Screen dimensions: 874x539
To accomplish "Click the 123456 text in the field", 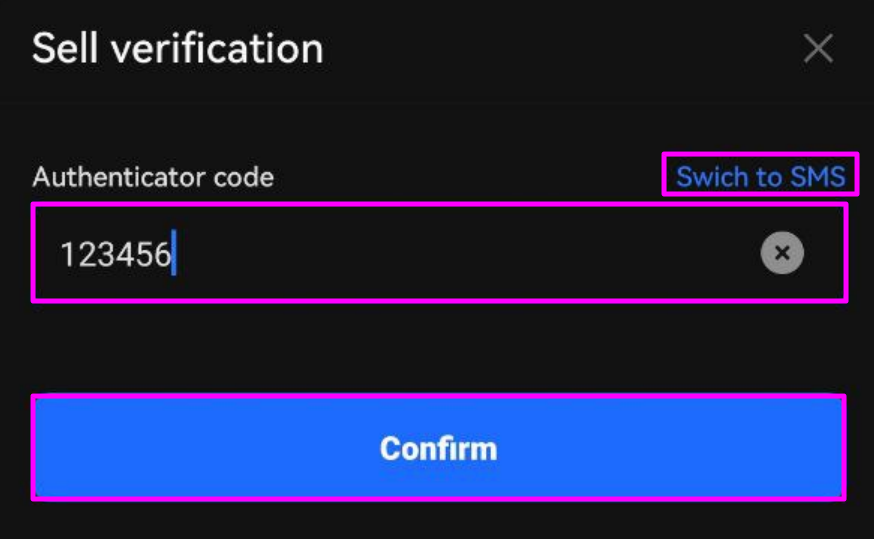I will (115, 254).
